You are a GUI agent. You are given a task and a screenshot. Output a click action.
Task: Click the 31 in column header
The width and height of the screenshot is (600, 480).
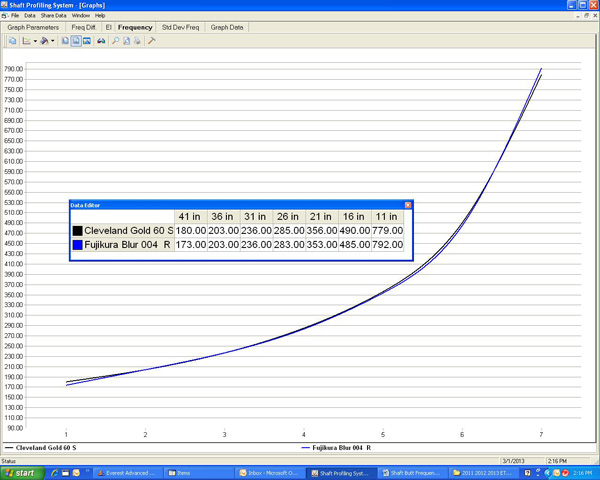click(x=256, y=217)
